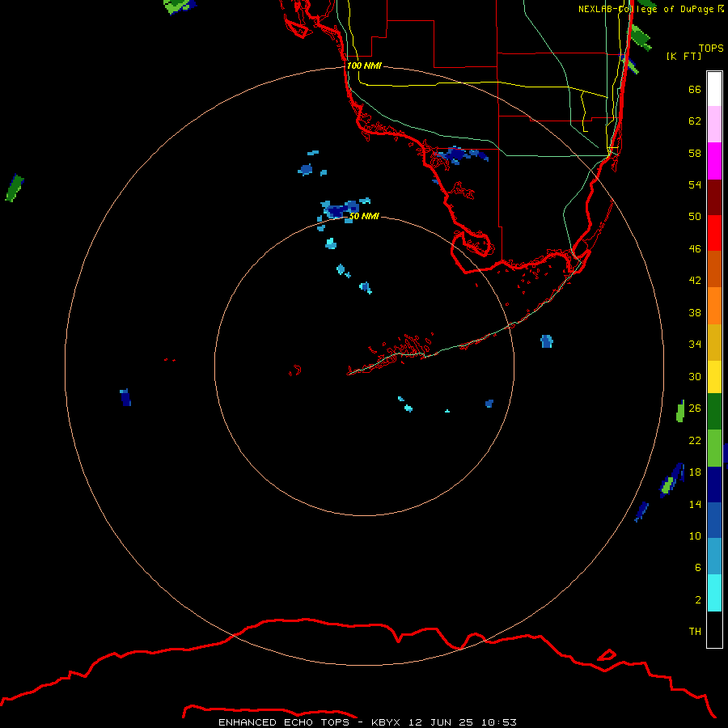
Task: Click the '10:53' time in the caption
Action: (499, 722)
